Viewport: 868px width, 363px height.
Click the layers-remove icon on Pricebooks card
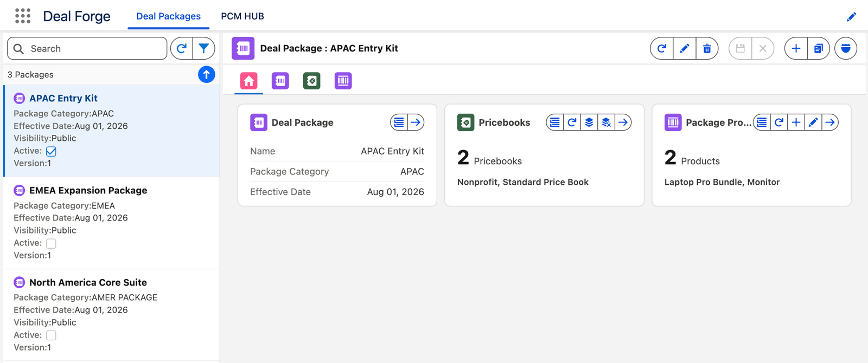tap(606, 122)
